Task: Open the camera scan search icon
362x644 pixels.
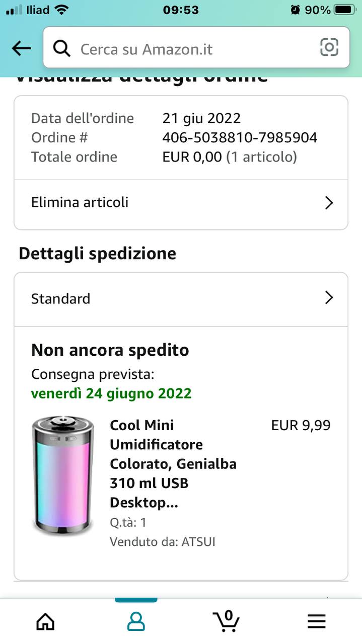Action: 329,48
